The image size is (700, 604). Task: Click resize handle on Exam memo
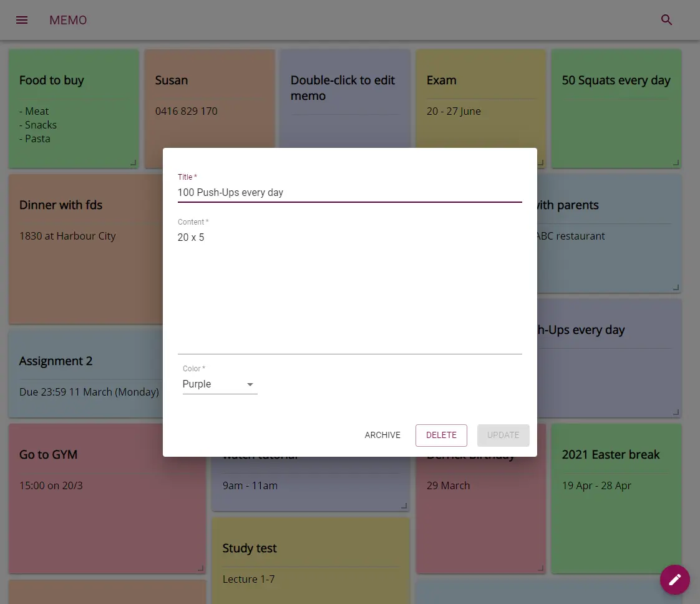point(540,163)
